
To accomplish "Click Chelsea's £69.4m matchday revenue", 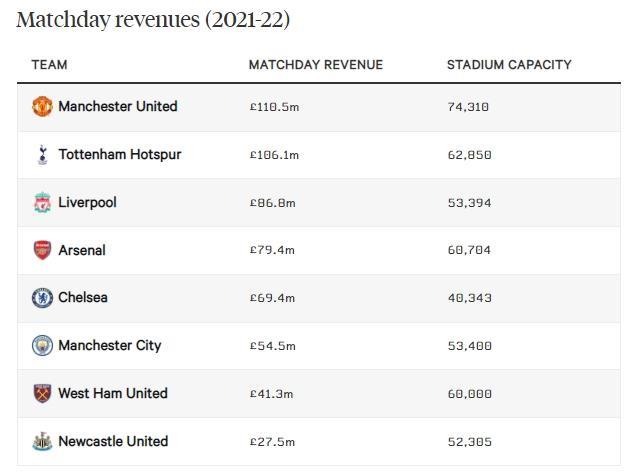I will [272, 298].
